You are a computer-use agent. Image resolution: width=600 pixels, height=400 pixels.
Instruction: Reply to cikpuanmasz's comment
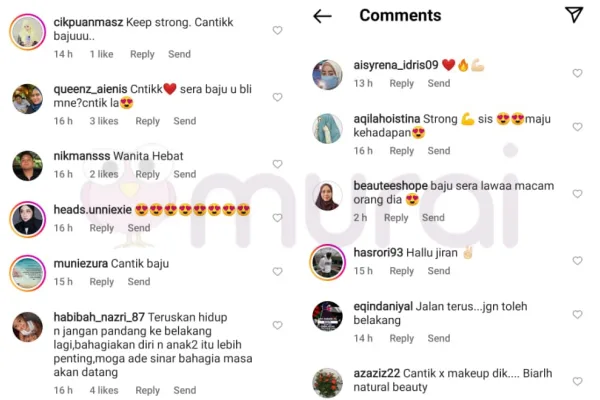point(142,54)
